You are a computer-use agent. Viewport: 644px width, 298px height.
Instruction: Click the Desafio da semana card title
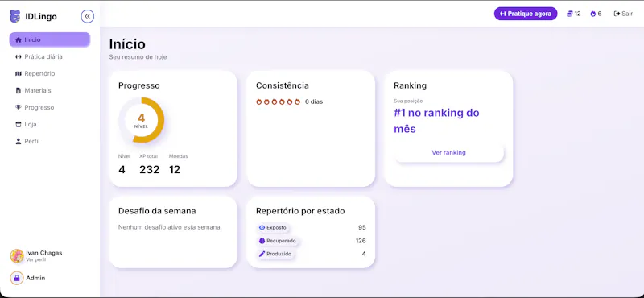[157, 211]
